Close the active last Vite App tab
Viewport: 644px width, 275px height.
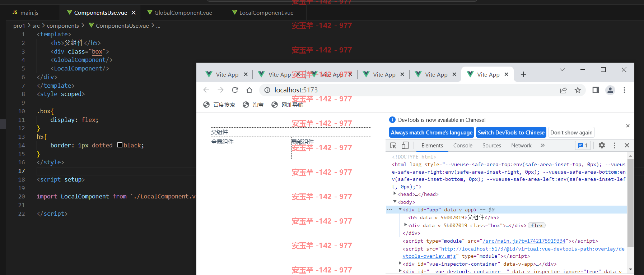click(507, 74)
